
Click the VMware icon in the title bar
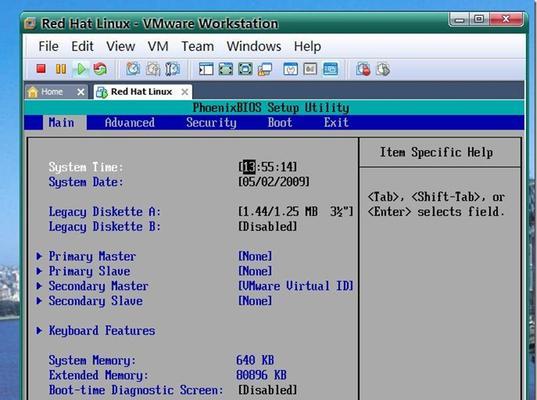[x=30, y=24]
